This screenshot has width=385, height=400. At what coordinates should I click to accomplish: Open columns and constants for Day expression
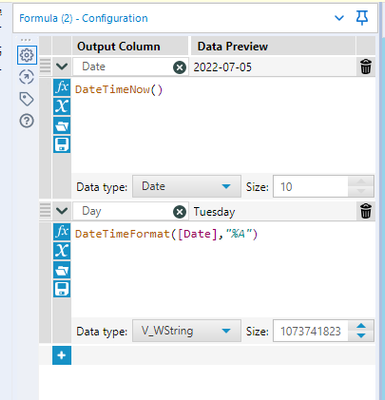[x=62, y=251]
